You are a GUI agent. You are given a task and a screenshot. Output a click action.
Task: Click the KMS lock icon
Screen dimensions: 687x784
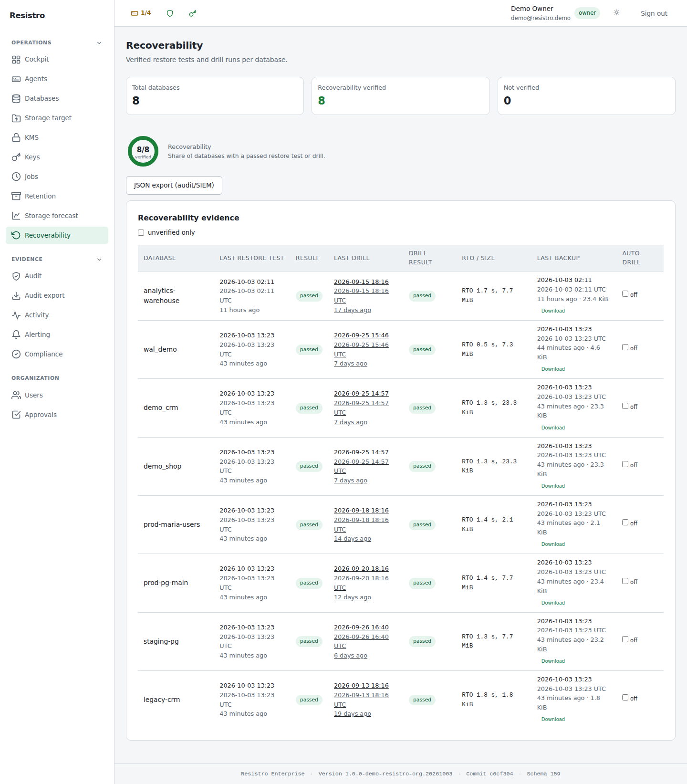pyautogui.click(x=16, y=138)
